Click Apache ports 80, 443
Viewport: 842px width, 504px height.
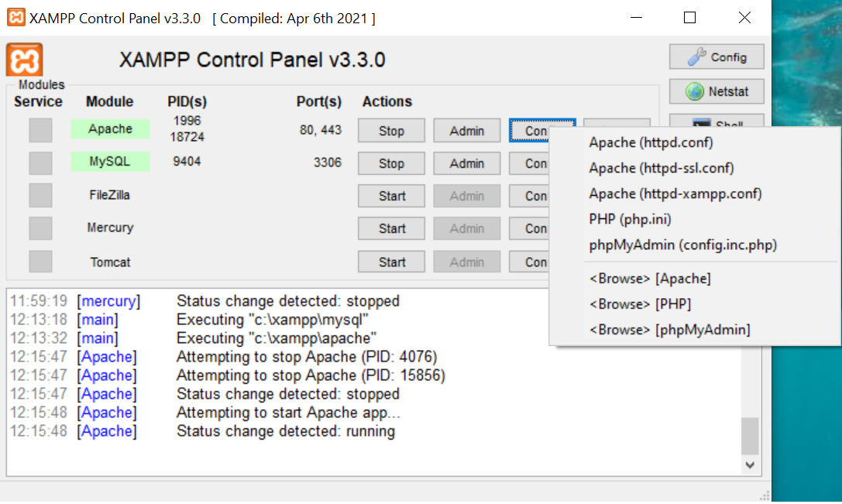[x=321, y=130]
